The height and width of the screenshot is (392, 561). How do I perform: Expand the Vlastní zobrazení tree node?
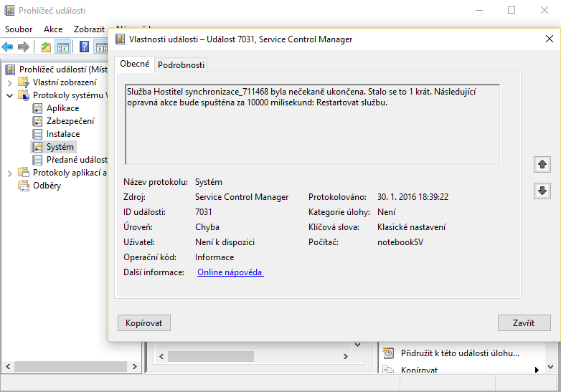click(9, 83)
